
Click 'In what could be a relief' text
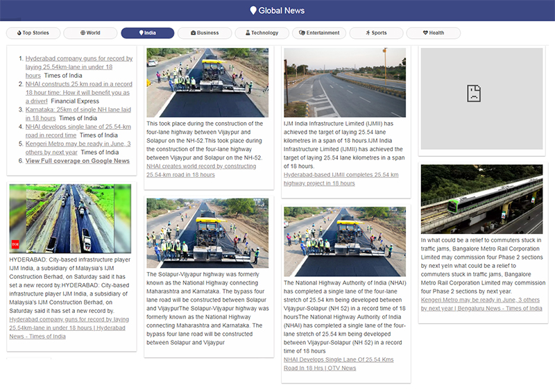pyautogui.click(x=483, y=266)
